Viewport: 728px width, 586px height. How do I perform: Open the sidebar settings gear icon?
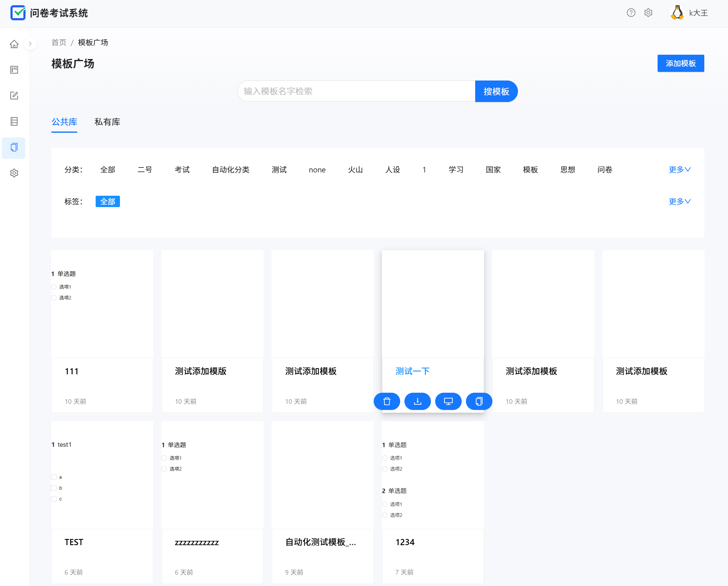(14, 173)
